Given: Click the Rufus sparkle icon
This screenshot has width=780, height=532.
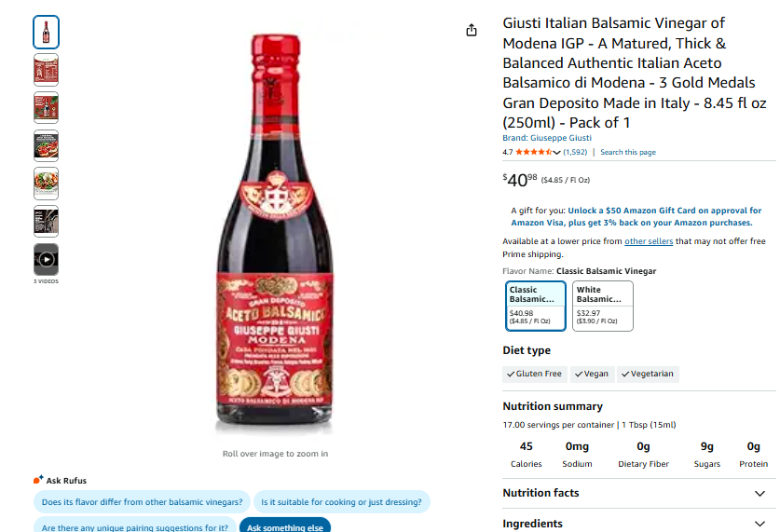Looking at the screenshot, I should tap(38, 480).
